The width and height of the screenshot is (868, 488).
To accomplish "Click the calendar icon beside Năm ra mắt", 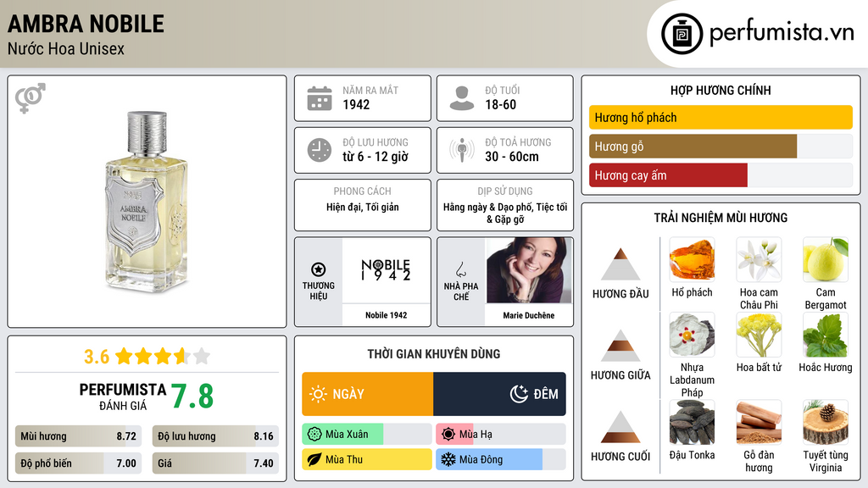I will point(320,98).
